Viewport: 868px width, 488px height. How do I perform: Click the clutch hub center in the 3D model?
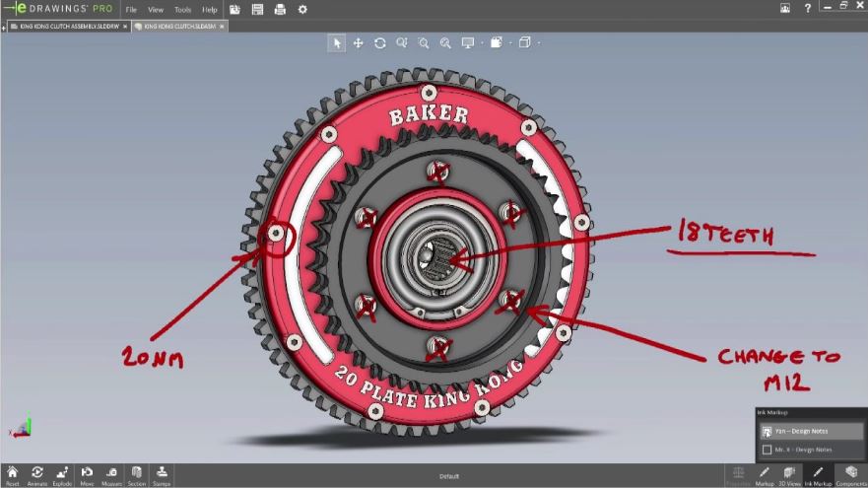(x=437, y=258)
